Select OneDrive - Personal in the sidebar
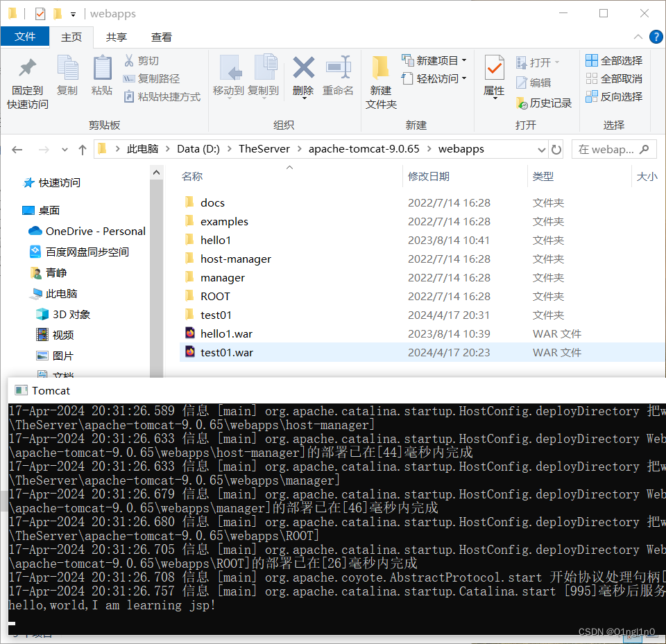This screenshot has width=666, height=644. tap(87, 231)
